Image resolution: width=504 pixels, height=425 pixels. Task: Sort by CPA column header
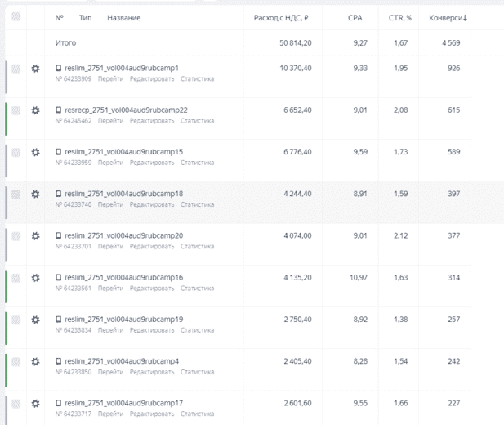[x=355, y=18]
